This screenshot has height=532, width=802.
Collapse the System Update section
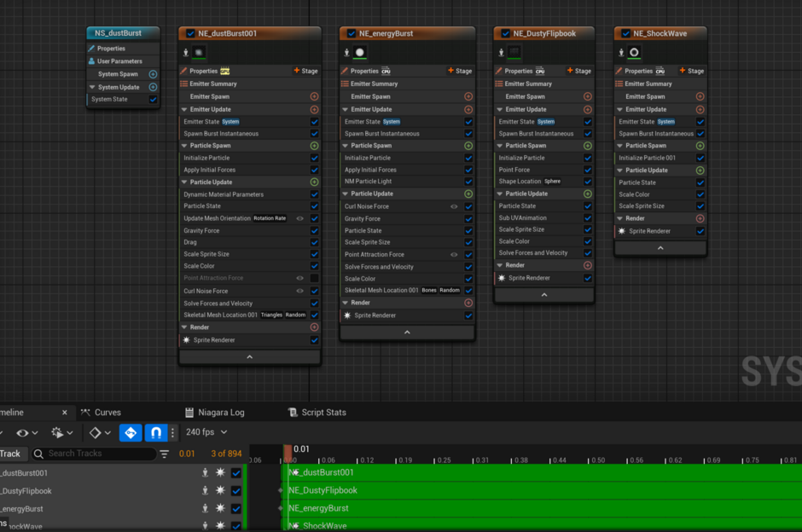tap(92, 88)
